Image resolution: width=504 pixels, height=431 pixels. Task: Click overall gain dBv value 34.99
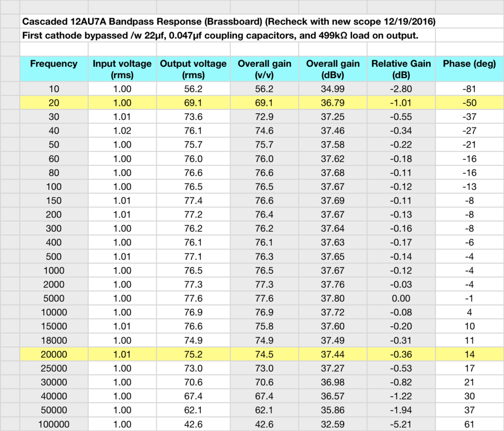[x=333, y=89]
